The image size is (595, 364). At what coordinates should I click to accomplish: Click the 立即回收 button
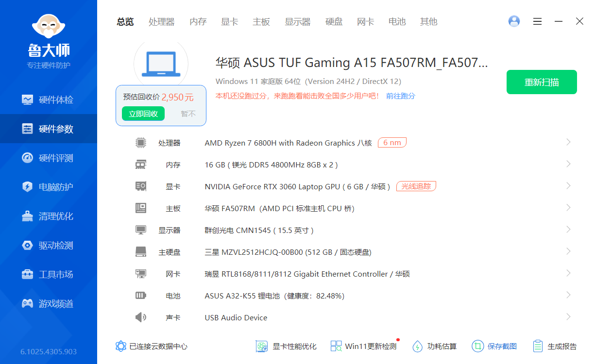point(143,114)
